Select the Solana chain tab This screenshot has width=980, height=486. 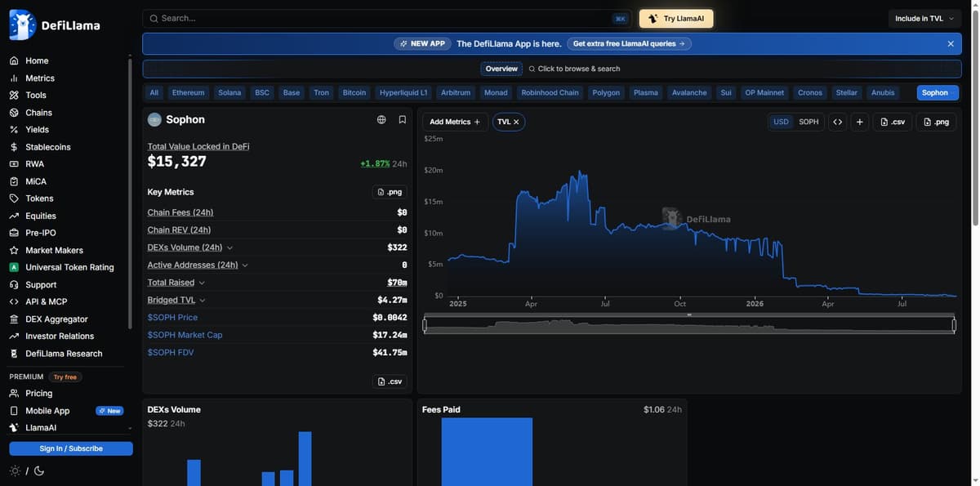click(229, 92)
